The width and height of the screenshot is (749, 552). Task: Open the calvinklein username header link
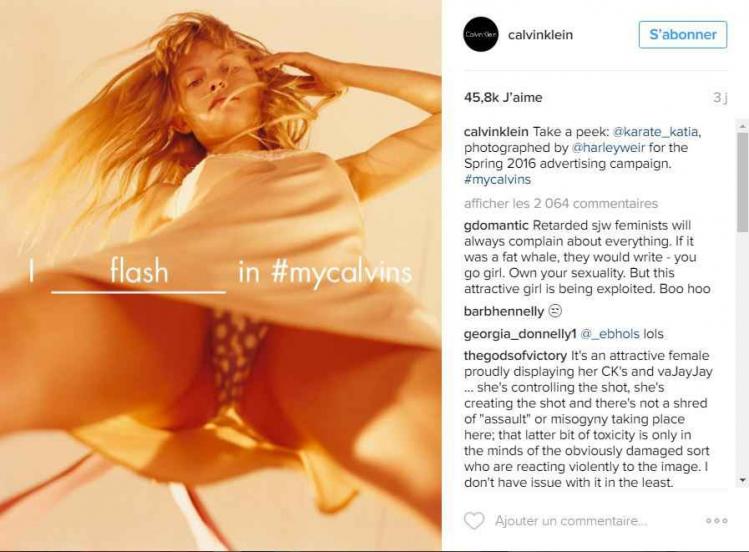click(540, 35)
